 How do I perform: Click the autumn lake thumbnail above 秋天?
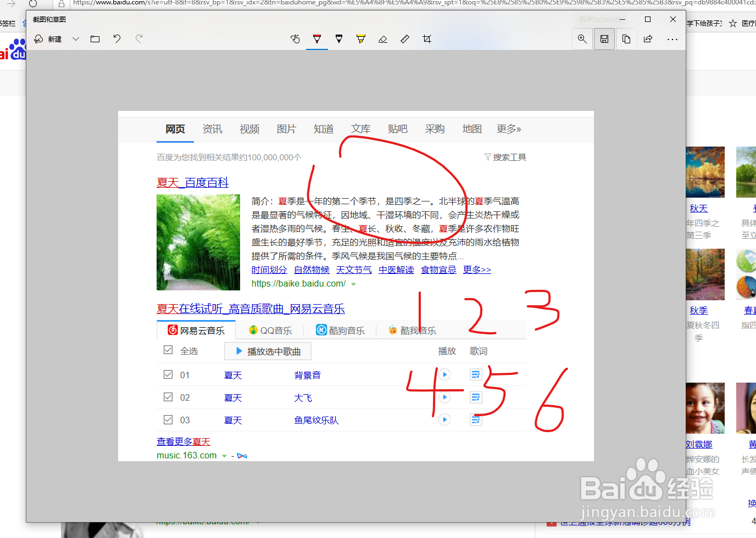705,172
